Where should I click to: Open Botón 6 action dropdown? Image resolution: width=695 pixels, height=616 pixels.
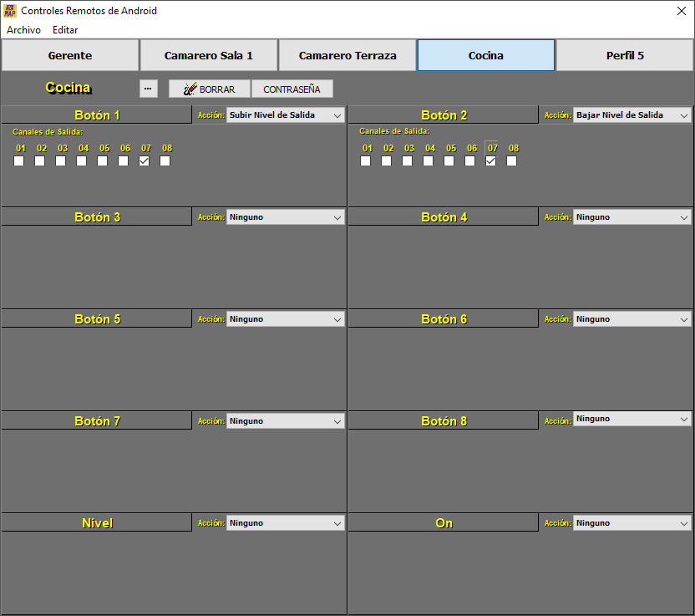click(632, 319)
